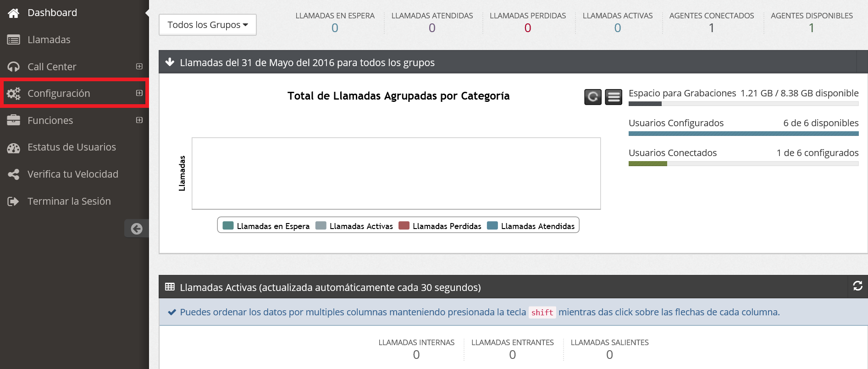Toggle Llamadas Activas legend swatch
The width and height of the screenshot is (868, 369).
pyautogui.click(x=321, y=225)
